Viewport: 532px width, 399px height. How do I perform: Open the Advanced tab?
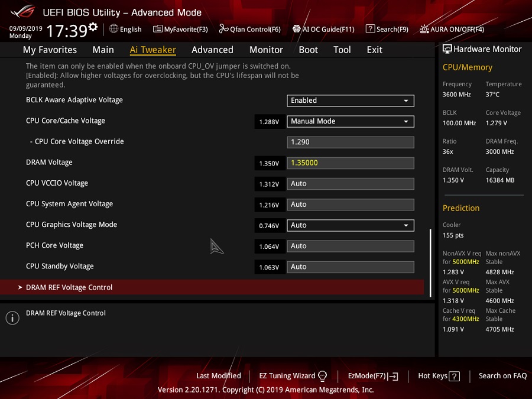[212, 50]
